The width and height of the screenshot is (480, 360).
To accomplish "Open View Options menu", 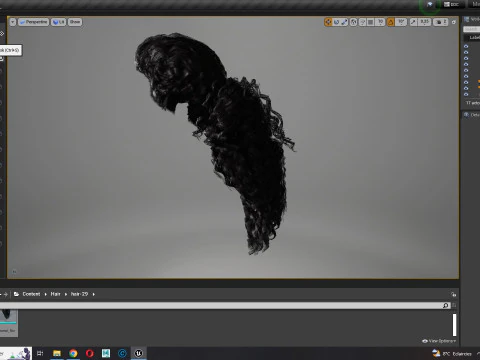I will click(439, 341).
